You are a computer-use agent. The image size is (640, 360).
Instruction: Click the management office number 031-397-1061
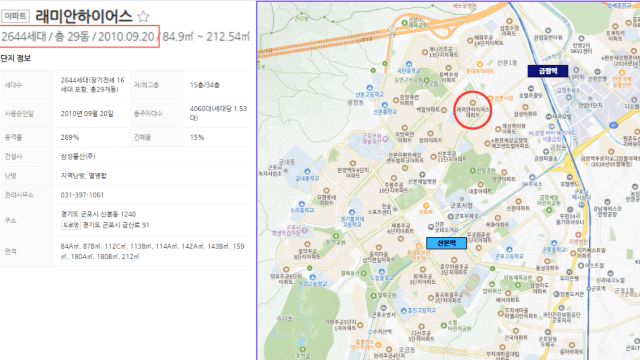(x=82, y=195)
